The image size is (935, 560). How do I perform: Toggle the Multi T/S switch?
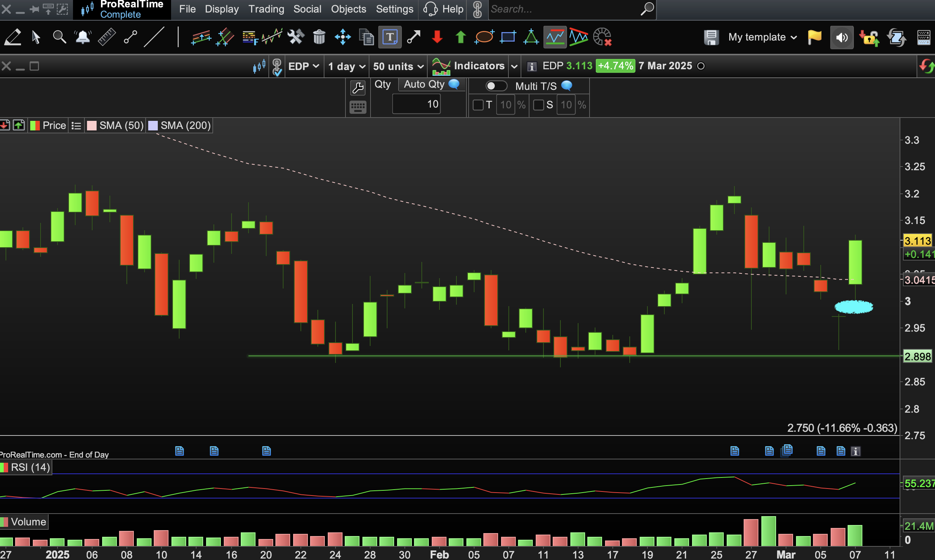496,86
